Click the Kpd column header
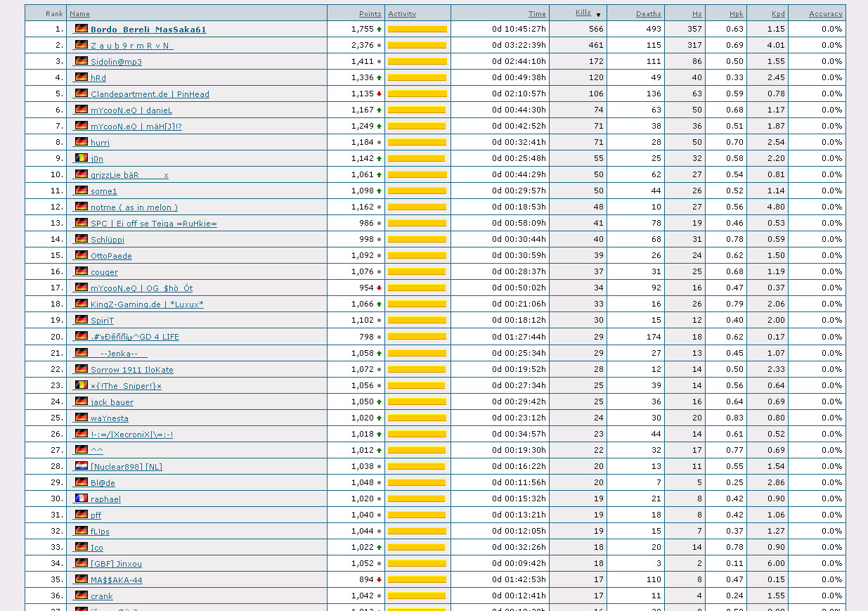Screen dimensions: 868x611 778,13
